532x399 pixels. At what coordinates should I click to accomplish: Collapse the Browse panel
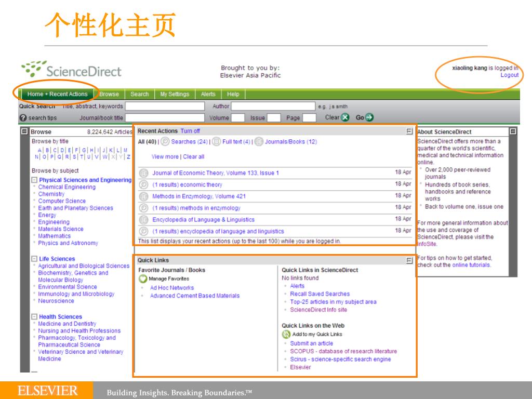point(24,131)
